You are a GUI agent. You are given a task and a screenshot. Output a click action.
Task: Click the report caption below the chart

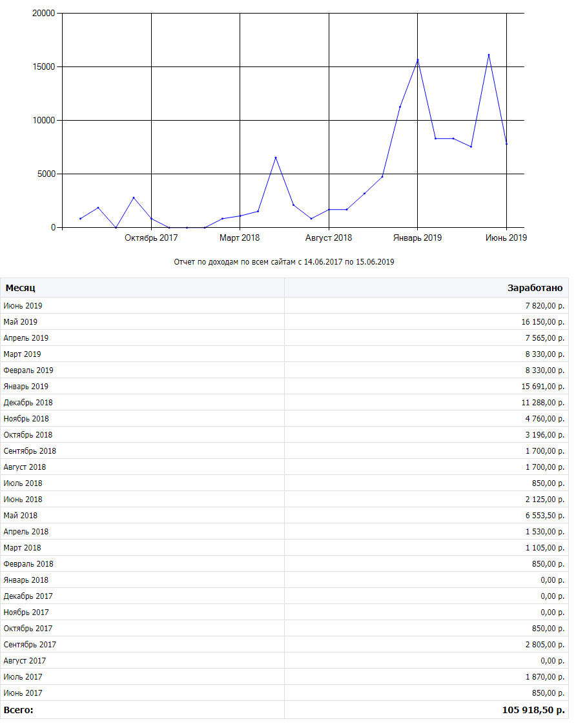(x=284, y=262)
